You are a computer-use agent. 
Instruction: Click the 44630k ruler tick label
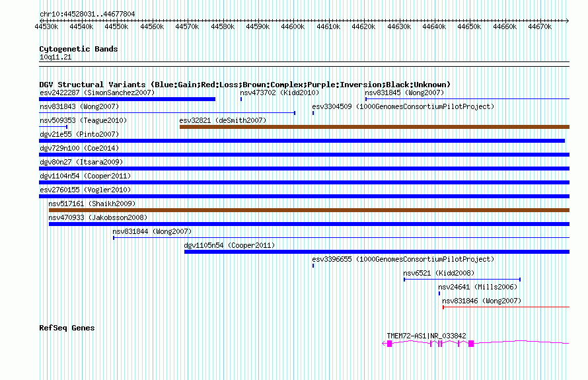pos(399,26)
